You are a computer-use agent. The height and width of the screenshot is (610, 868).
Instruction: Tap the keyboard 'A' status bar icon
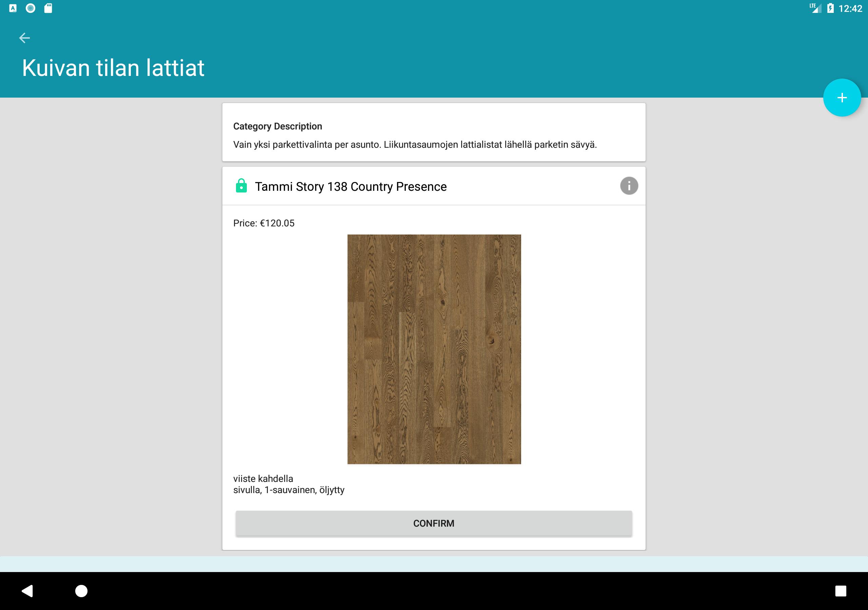[x=13, y=8]
